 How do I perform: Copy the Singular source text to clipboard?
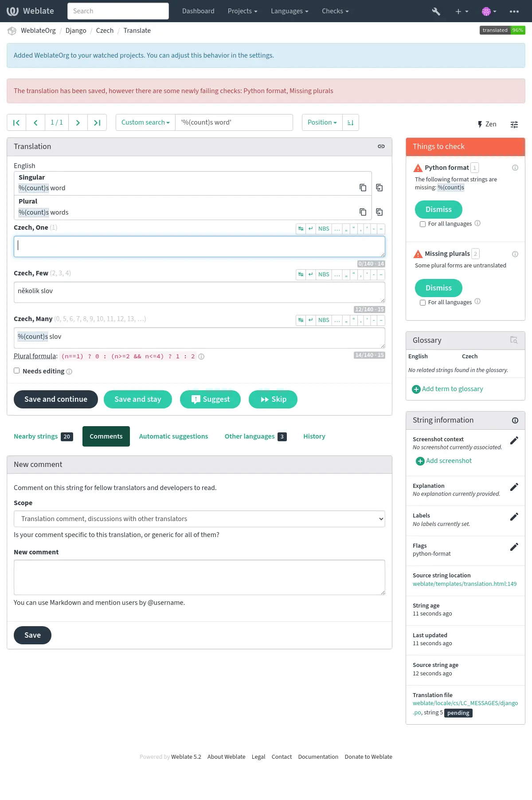(363, 188)
